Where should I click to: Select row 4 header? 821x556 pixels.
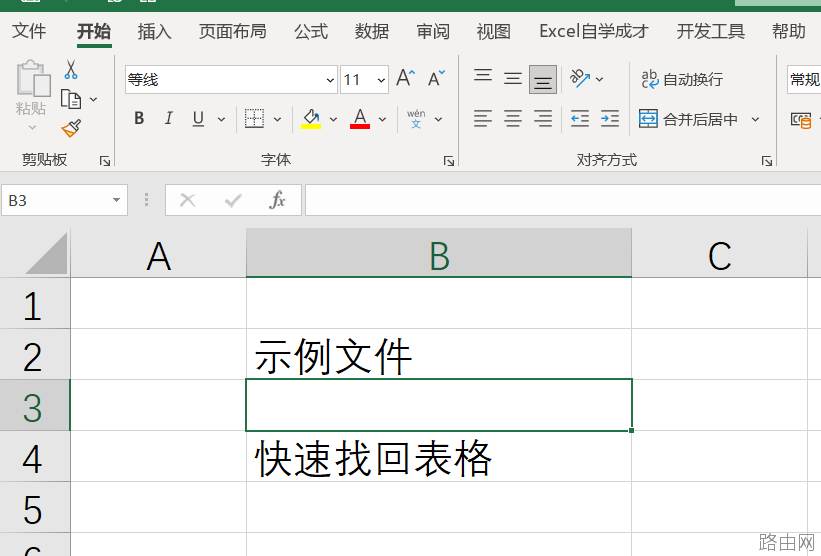[35, 457]
